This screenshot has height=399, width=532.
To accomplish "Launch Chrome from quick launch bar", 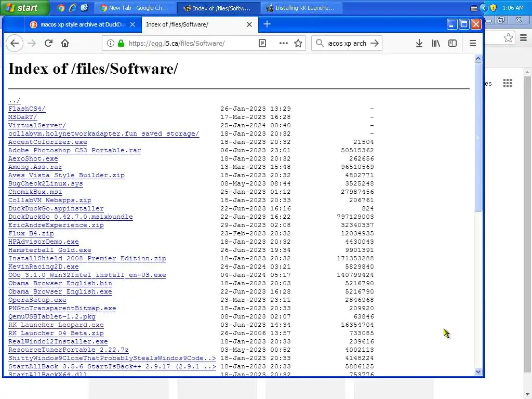I will (x=61, y=8).
